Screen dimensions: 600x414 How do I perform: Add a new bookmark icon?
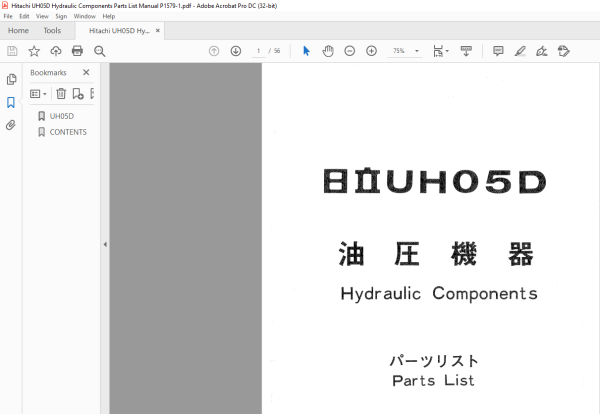(x=78, y=94)
